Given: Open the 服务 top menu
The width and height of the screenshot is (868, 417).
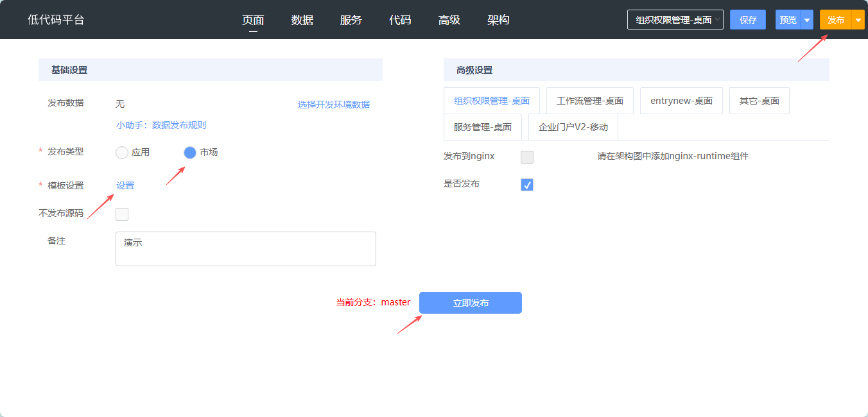Looking at the screenshot, I should coord(351,20).
